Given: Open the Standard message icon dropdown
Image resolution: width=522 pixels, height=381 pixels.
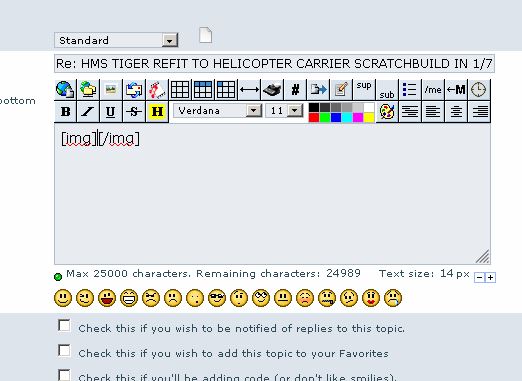Looking at the screenshot, I should click(x=116, y=40).
